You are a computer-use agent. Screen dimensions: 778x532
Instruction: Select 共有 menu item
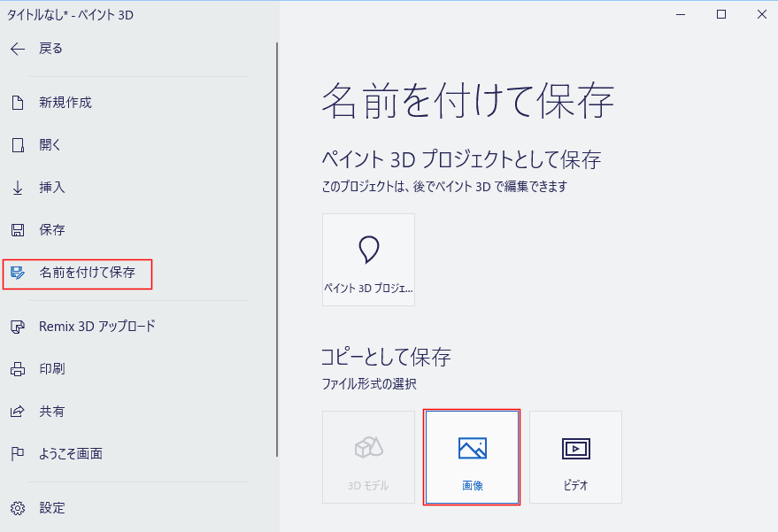pyautogui.click(x=52, y=412)
